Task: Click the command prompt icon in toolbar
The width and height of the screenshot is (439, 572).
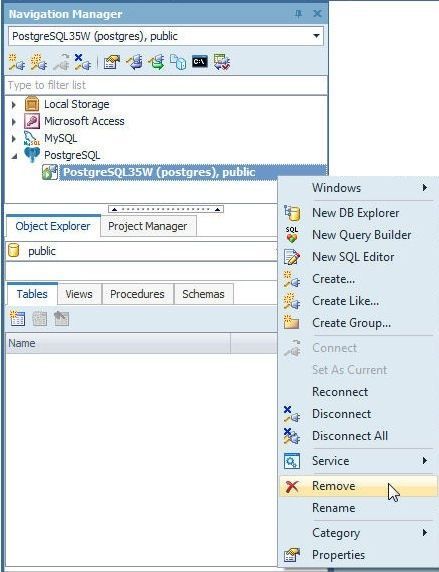Action: pyautogui.click(x=200, y=62)
